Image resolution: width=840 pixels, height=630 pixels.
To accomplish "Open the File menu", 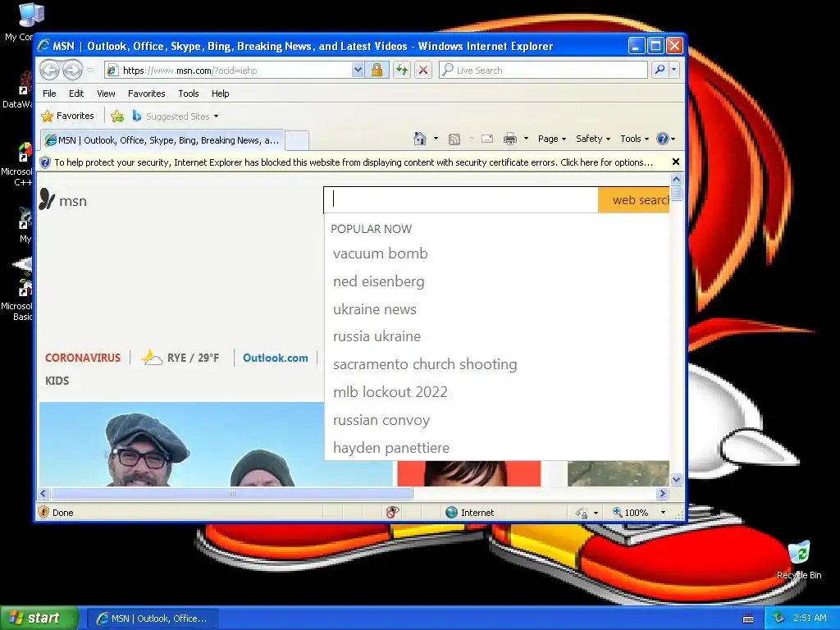I will point(49,94).
